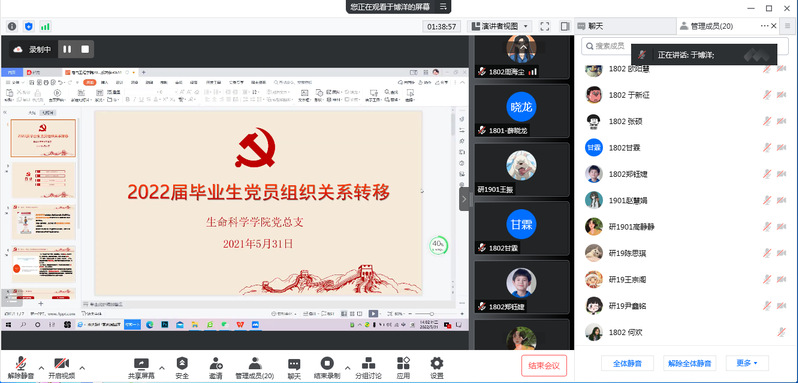The height and width of the screenshot is (383, 798).
Task: Collapse the video strip with the up chevron
Action: (x=523, y=47)
